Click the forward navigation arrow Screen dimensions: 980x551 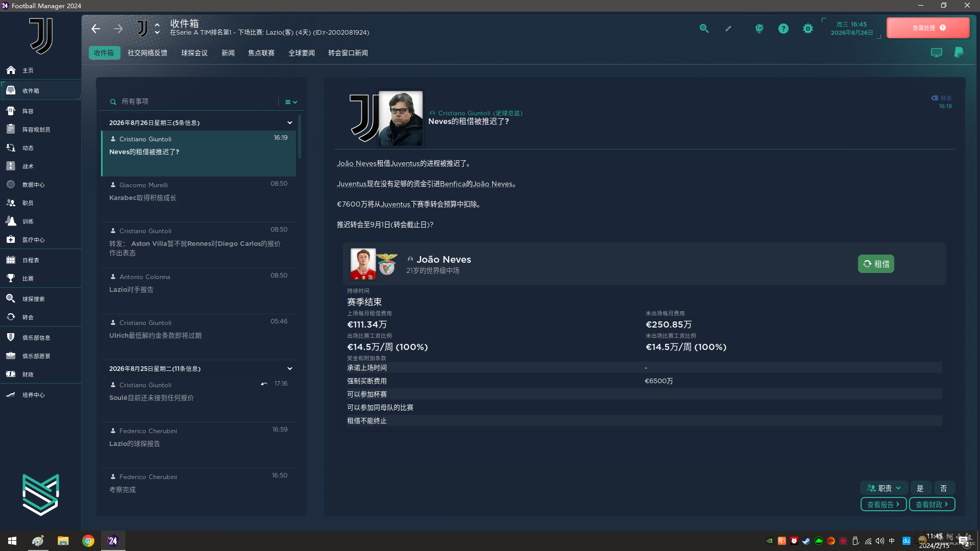[118, 29]
